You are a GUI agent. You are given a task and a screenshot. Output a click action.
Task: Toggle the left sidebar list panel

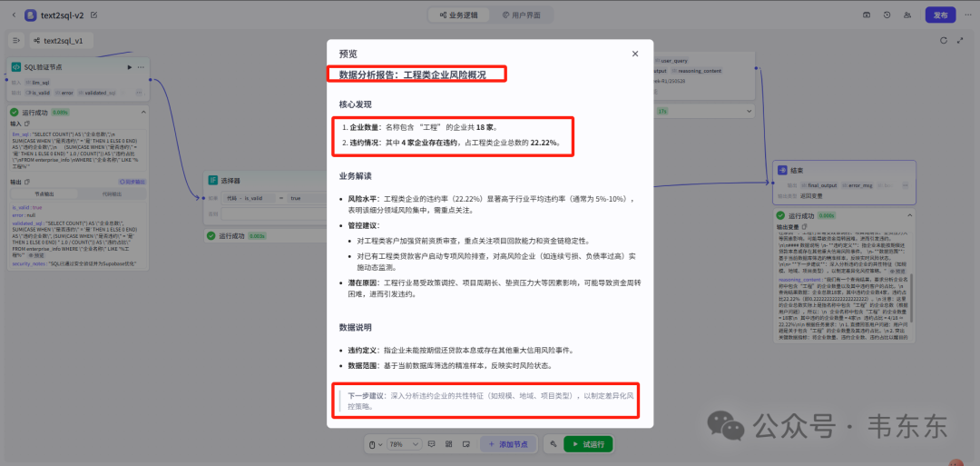[x=16, y=41]
